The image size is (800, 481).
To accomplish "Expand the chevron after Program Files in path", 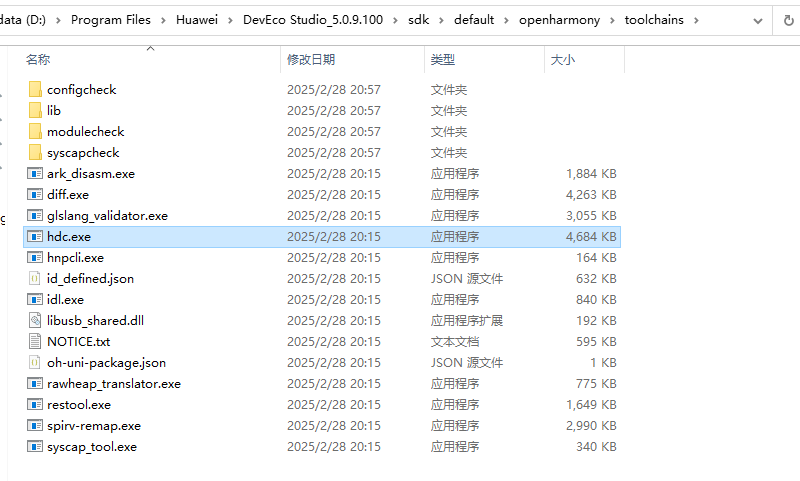I will 163,20.
